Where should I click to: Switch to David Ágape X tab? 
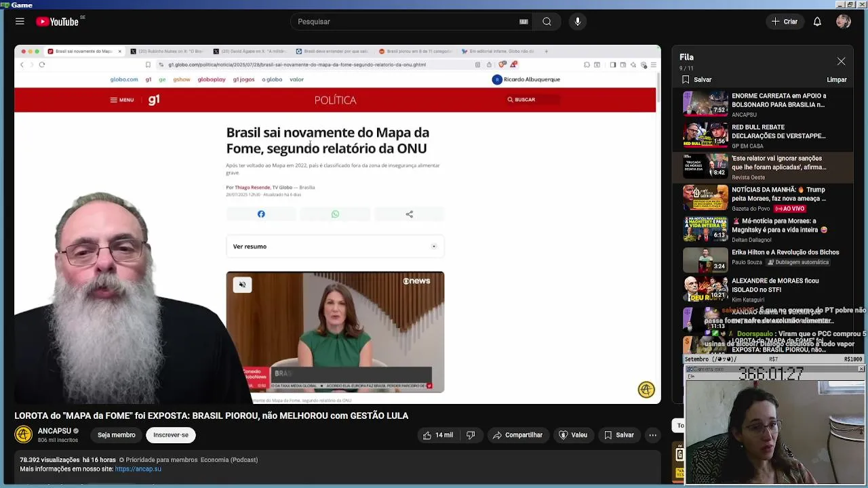(x=251, y=52)
